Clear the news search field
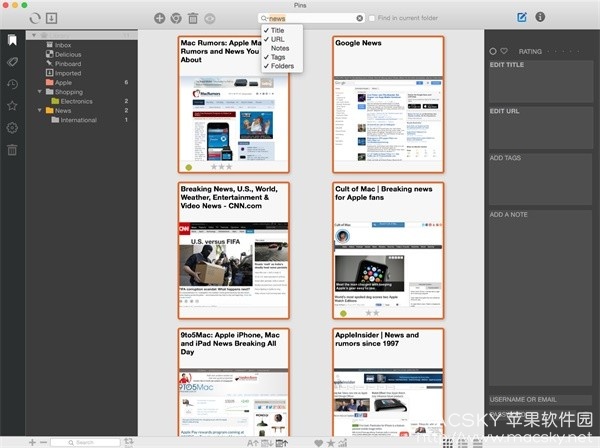 click(x=359, y=18)
